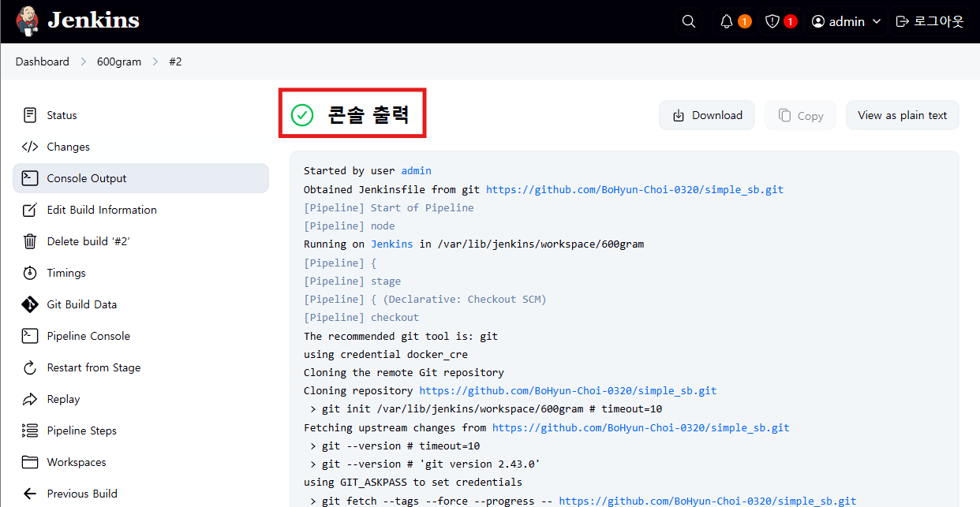Click '[Pipeline] checkout' log line
The width and height of the screenshot is (980, 507).
[361, 317]
